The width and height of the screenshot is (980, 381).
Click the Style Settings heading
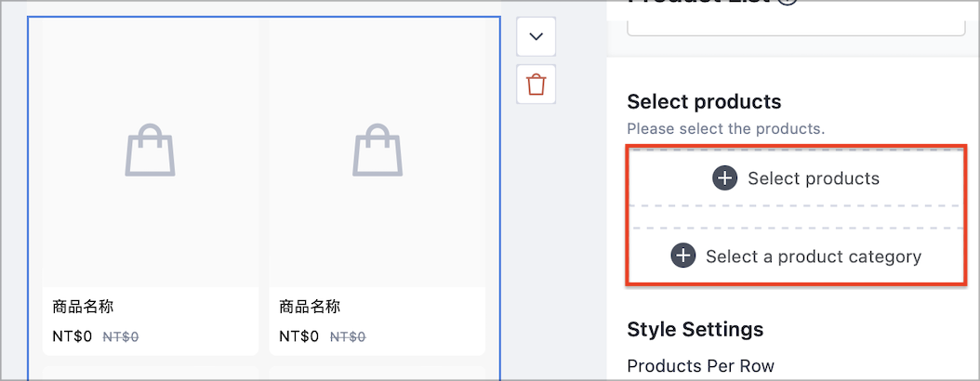[x=695, y=329]
